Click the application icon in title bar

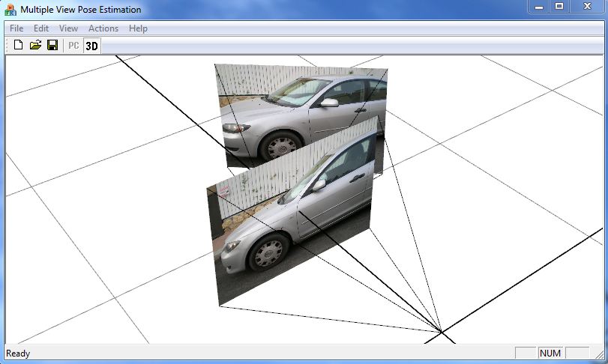point(10,10)
